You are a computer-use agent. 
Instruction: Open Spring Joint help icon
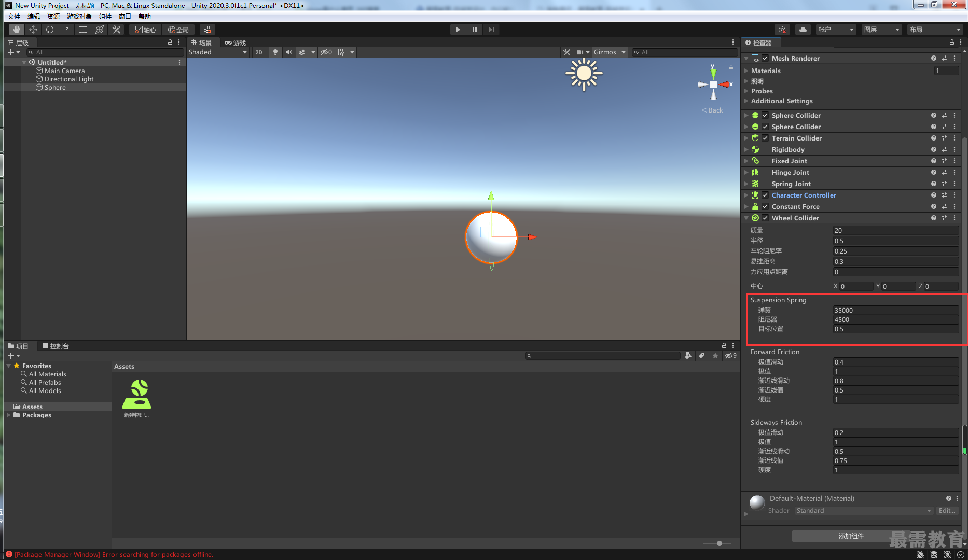point(934,184)
